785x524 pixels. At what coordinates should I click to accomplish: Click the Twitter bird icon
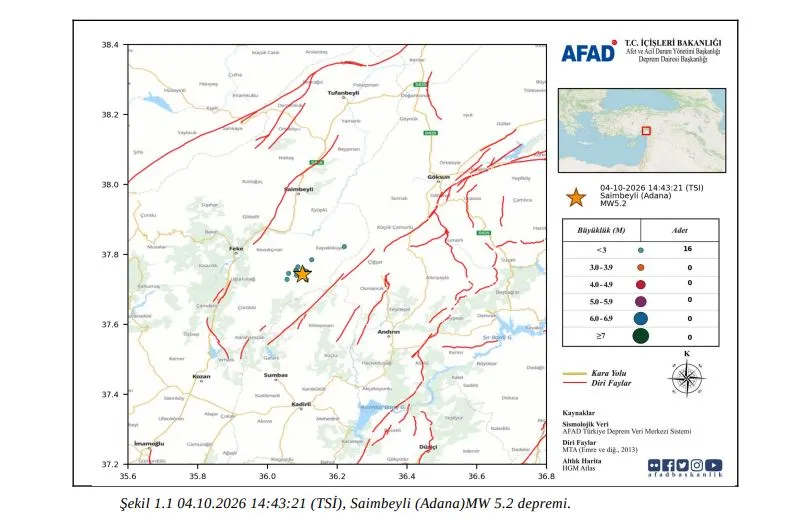682,465
